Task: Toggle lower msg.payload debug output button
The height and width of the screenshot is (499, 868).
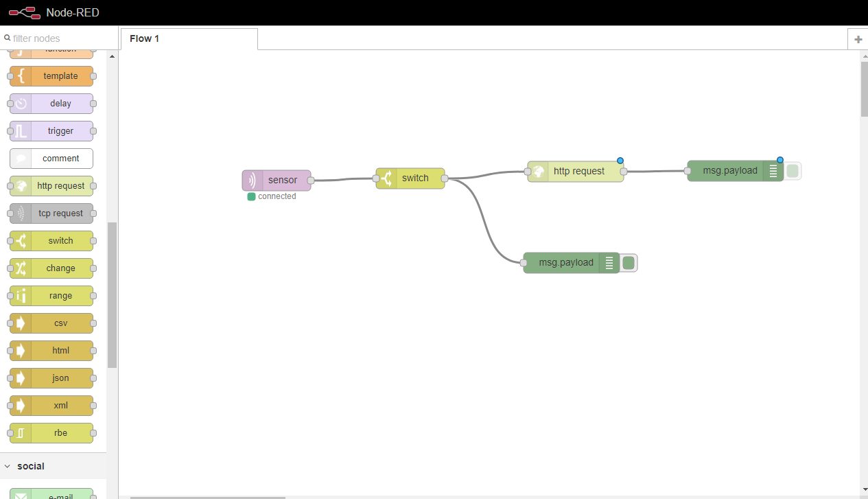Action: [x=629, y=263]
